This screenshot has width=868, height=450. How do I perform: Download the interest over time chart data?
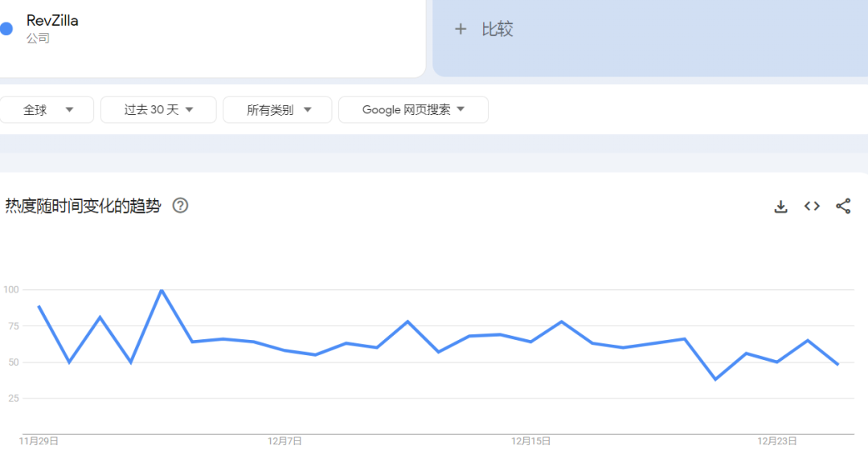[x=780, y=207]
